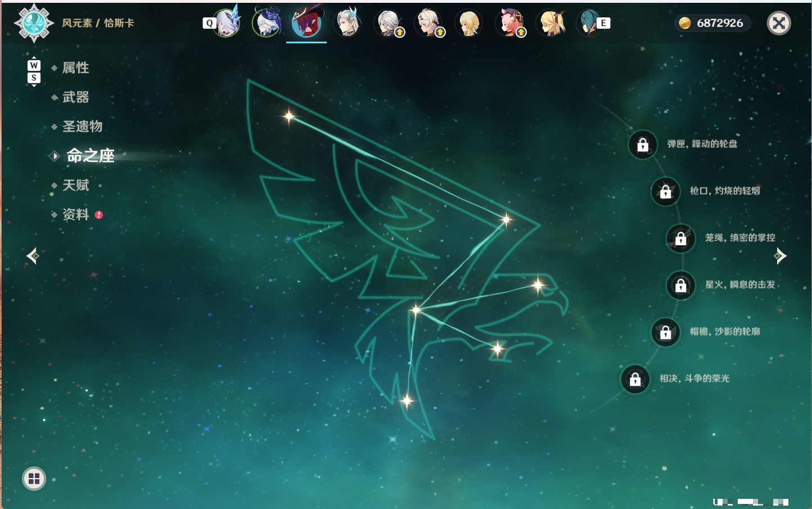Choose the pink-haired character portrait
812x509 pixels.
pos(511,23)
